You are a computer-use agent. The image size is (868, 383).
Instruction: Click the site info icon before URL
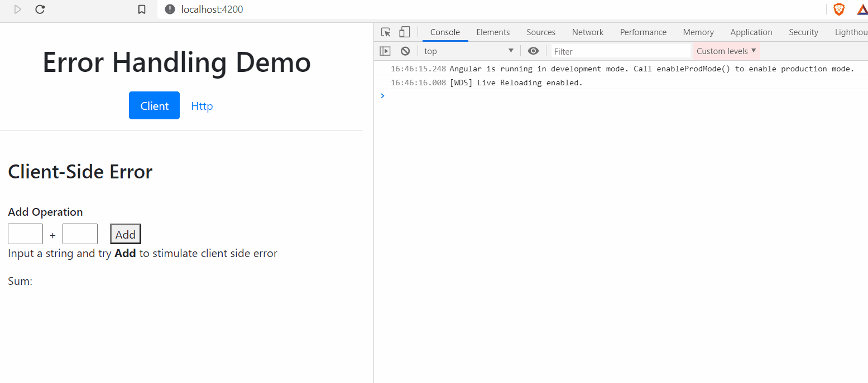tap(170, 9)
